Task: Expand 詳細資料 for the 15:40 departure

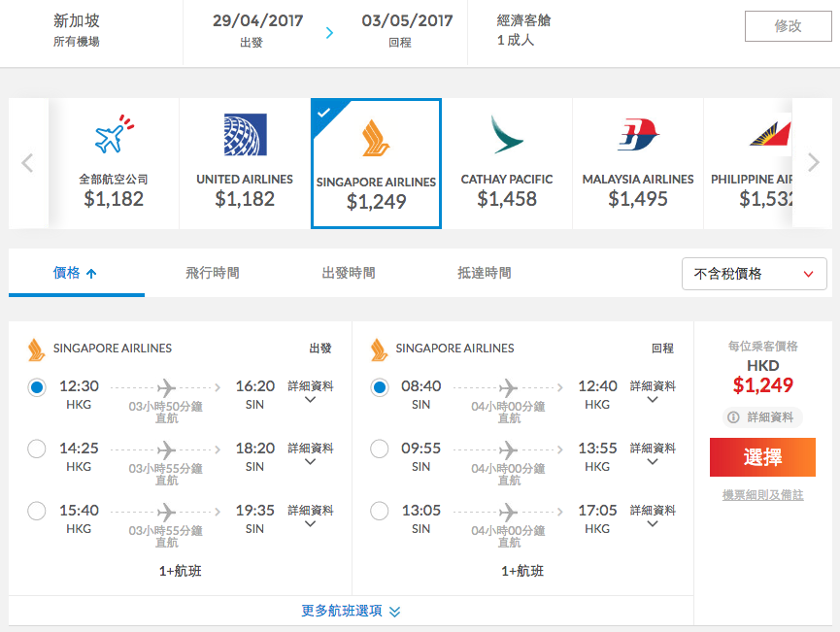Action: [310, 516]
